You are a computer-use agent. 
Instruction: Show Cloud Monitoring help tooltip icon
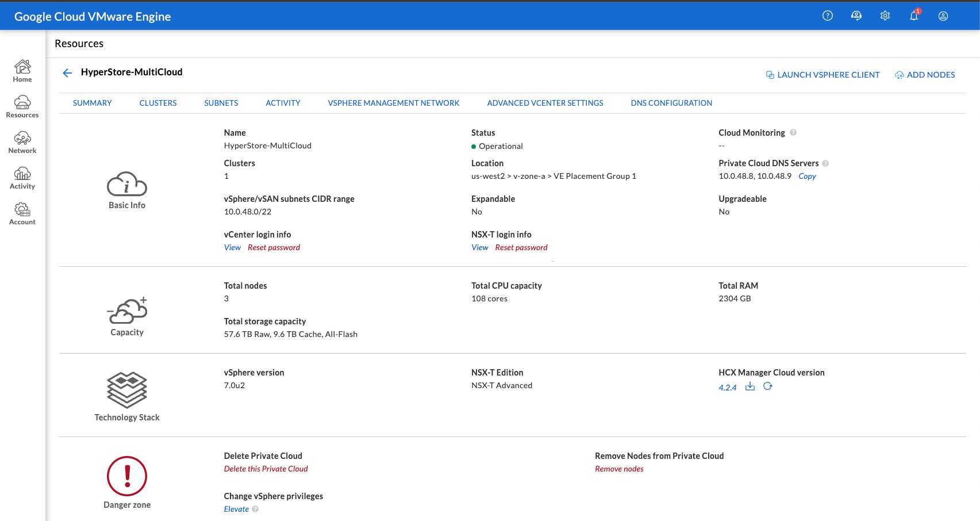[x=793, y=132]
